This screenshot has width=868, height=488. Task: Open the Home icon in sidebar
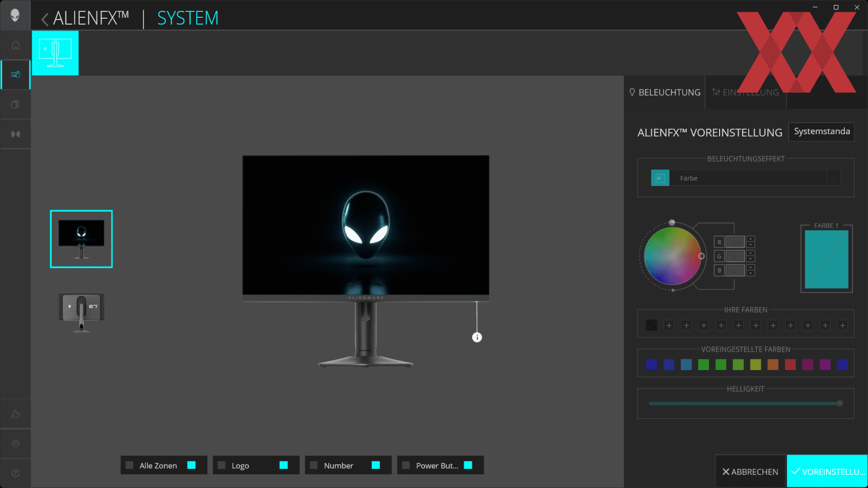15,45
